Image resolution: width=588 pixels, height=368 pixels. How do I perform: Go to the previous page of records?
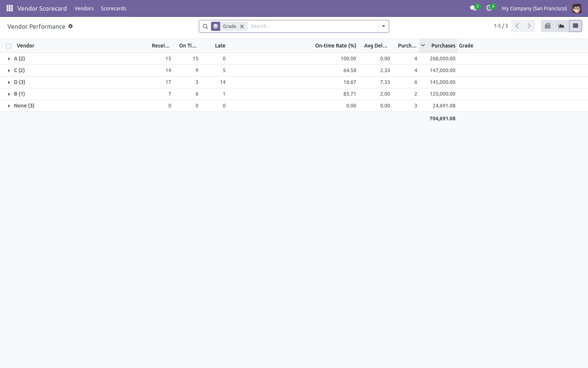tap(517, 26)
